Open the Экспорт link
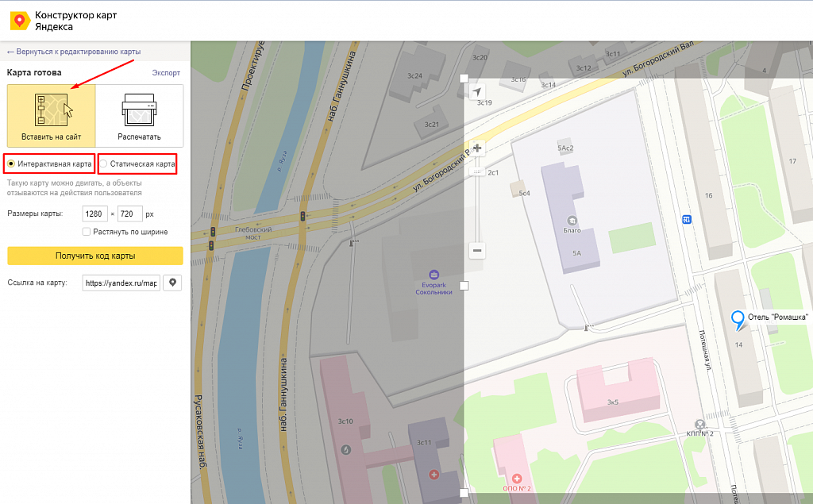The height and width of the screenshot is (504, 813). 166,72
